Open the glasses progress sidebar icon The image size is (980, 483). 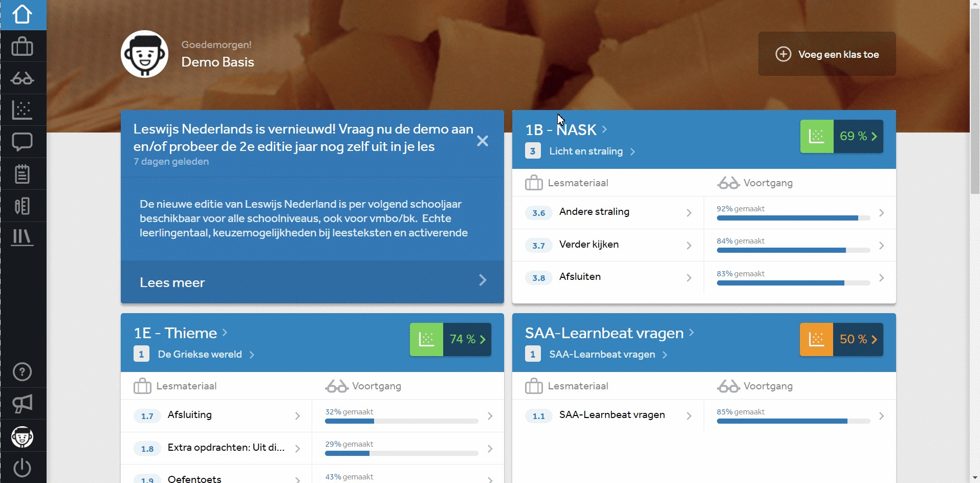coord(23,78)
